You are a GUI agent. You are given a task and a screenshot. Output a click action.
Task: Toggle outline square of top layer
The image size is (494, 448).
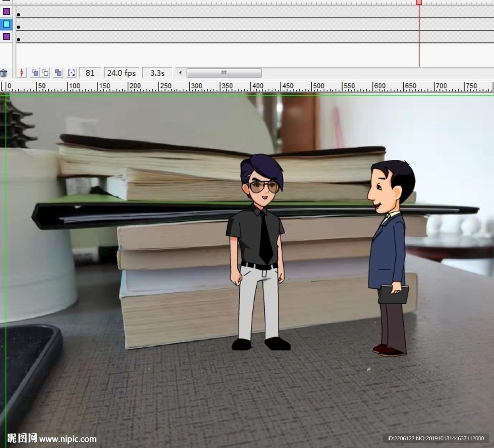[x=6, y=11]
